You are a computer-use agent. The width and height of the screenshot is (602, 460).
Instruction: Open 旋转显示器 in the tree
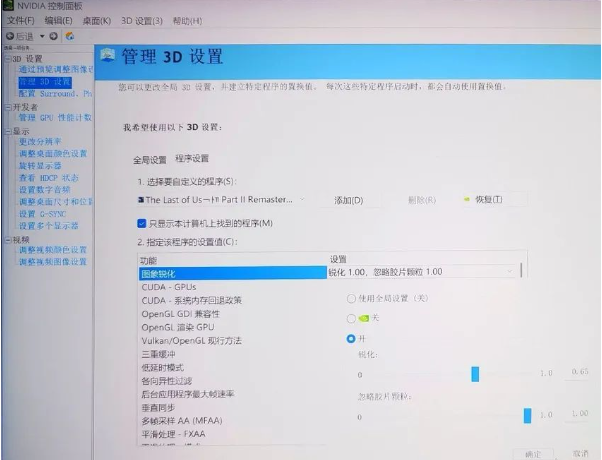tap(40, 166)
